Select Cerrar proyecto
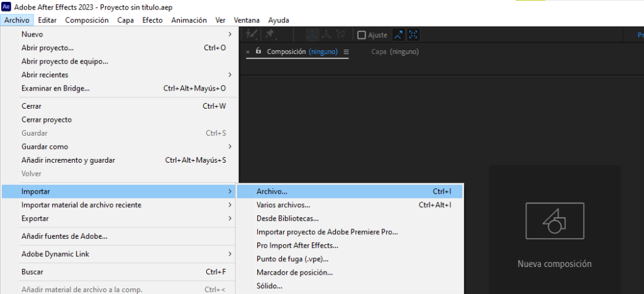This screenshot has height=294, width=644. pyautogui.click(x=119, y=120)
